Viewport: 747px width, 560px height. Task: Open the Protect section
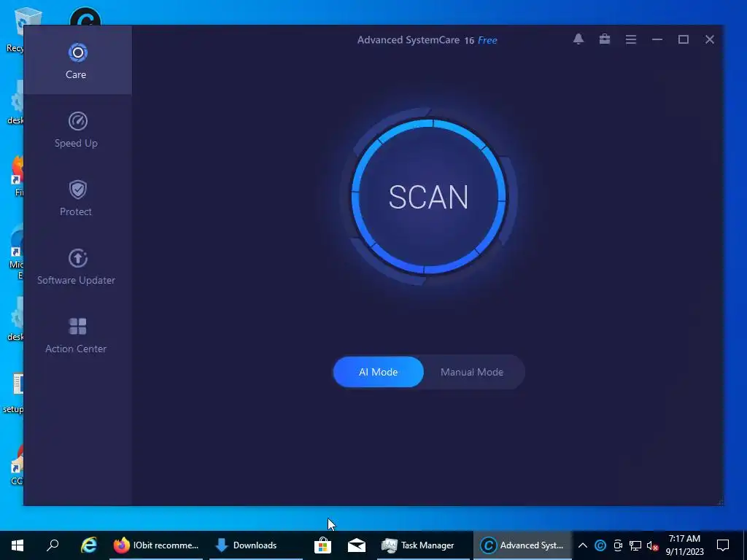[76, 198]
